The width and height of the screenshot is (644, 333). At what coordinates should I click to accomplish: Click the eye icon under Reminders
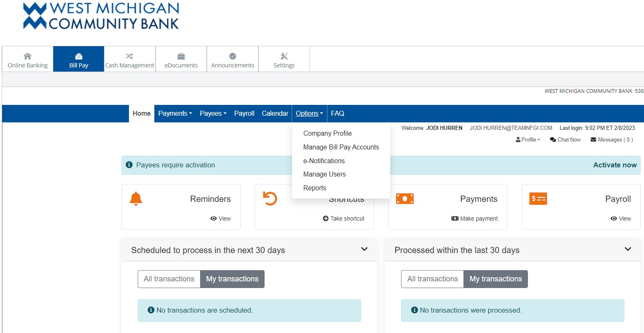(213, 219)
